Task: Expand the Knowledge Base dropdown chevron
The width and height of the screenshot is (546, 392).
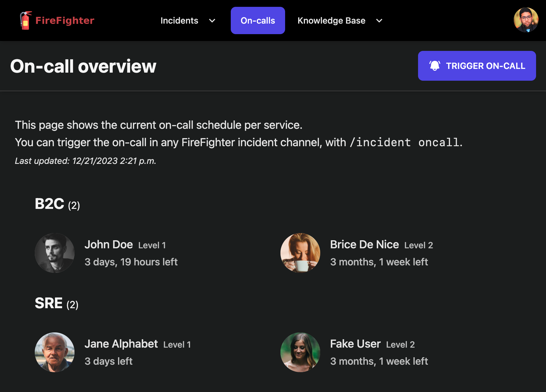Action: pyautogui.click(x=379, y=21)
